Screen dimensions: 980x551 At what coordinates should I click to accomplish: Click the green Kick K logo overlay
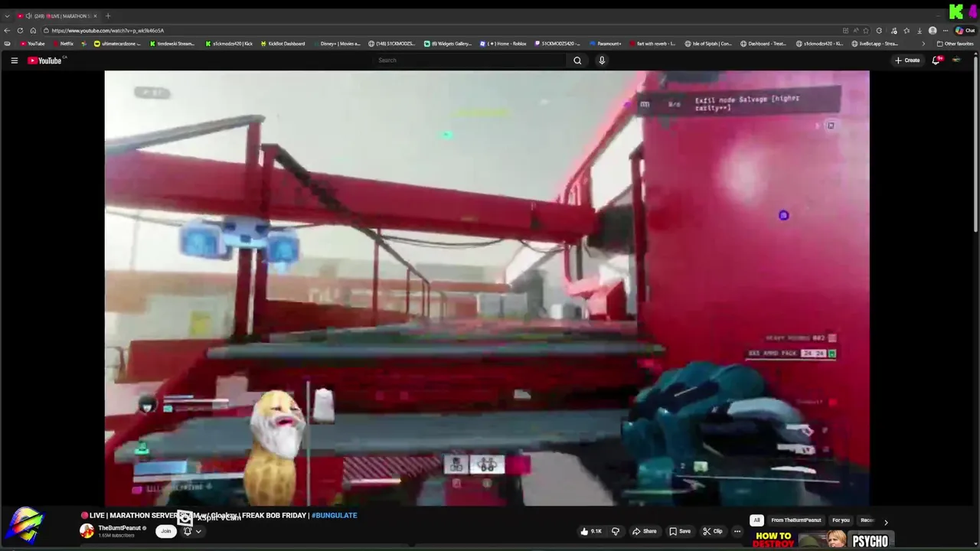(956, 11)
